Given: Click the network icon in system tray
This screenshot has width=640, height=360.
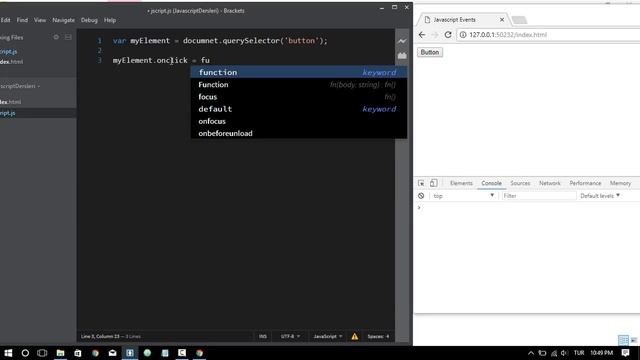Looking at the screenshot, I should click(553, 353).
